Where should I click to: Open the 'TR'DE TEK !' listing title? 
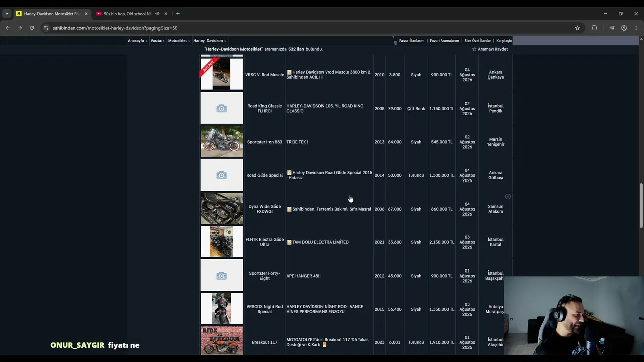297,142
